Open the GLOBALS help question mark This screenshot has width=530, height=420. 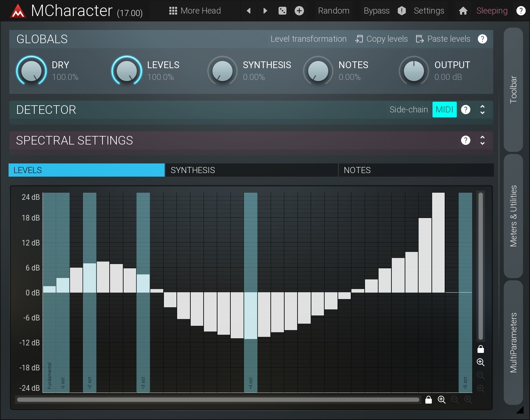[482, 39]
